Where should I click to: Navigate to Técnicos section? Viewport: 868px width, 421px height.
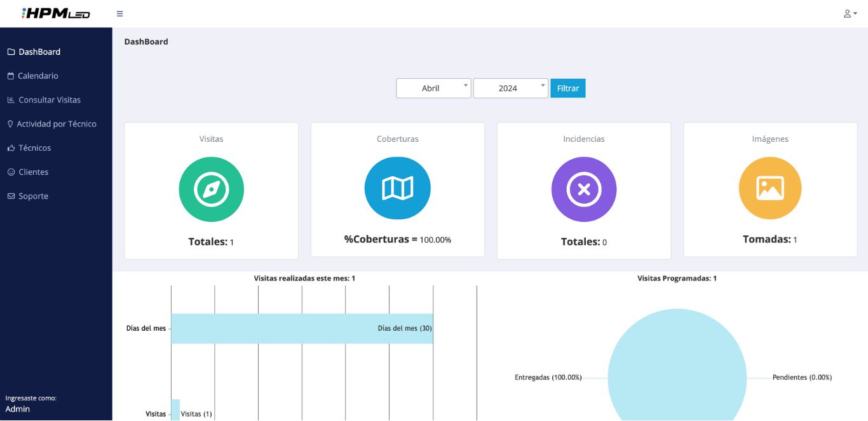(34, 148)
